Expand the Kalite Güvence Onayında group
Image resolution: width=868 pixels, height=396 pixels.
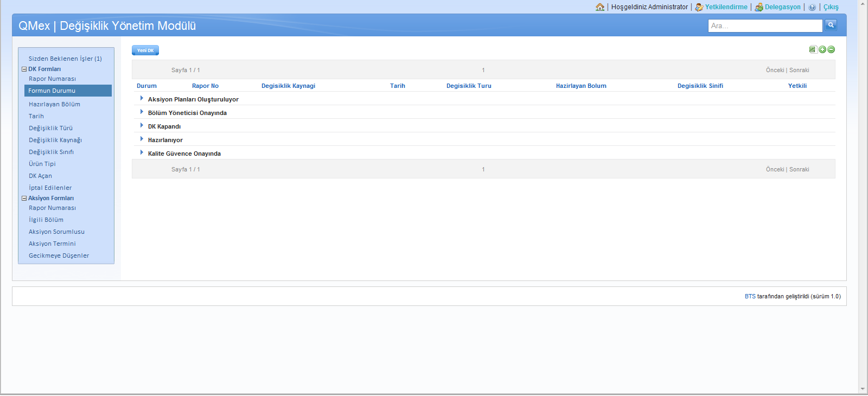point(142,152)
